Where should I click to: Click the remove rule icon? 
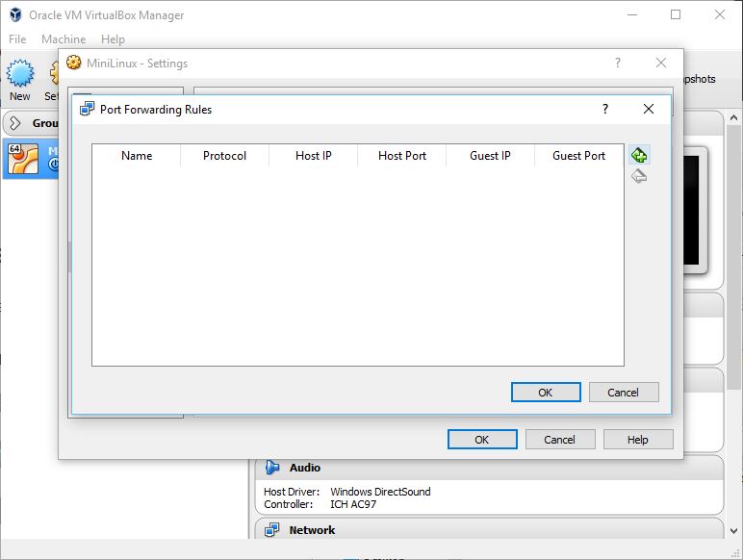pyautogui.click(x=639, y=176)
